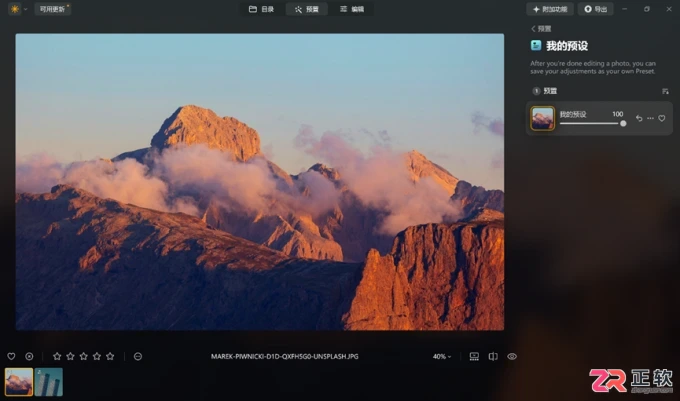Toggle the filmstrip display icon
Screen dimensions: 680x401
point(474,356)
